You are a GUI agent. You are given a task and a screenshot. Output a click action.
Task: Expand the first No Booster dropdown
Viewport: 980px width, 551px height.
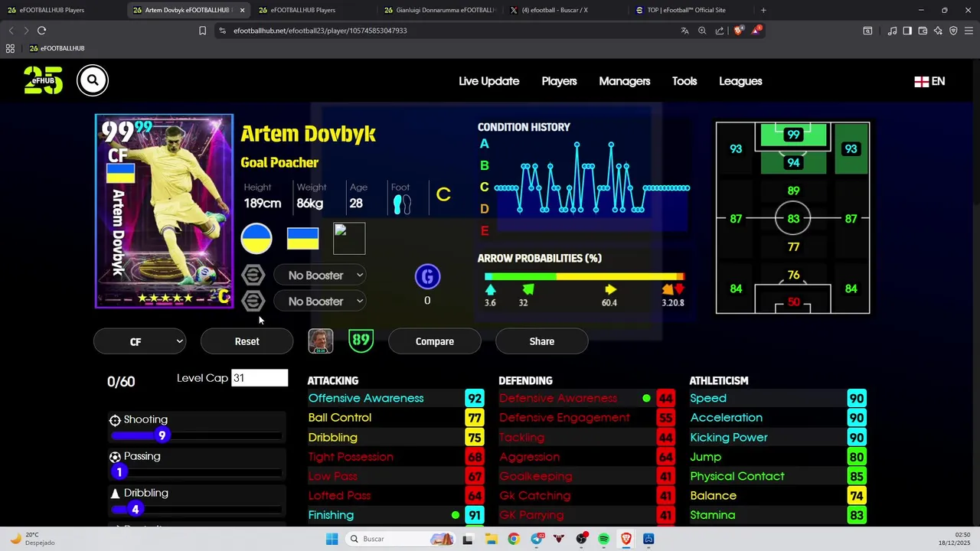320,275
